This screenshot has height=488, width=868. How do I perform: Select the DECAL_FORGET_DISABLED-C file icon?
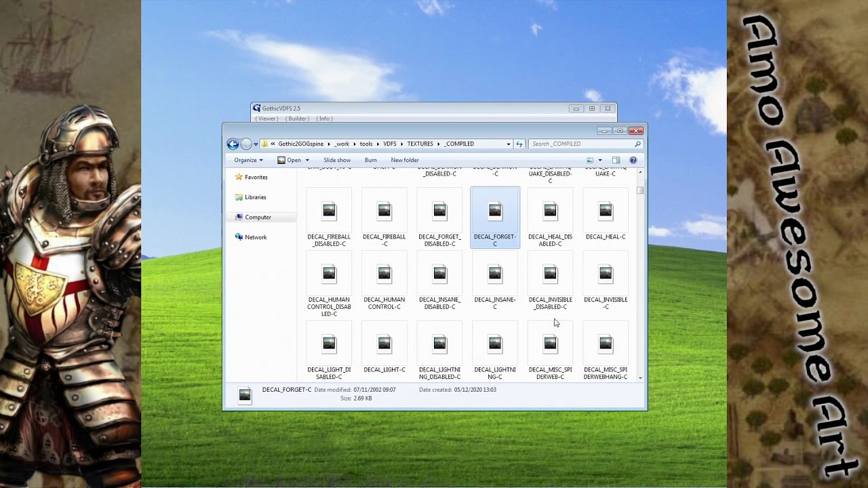click(x=440, y=211)
